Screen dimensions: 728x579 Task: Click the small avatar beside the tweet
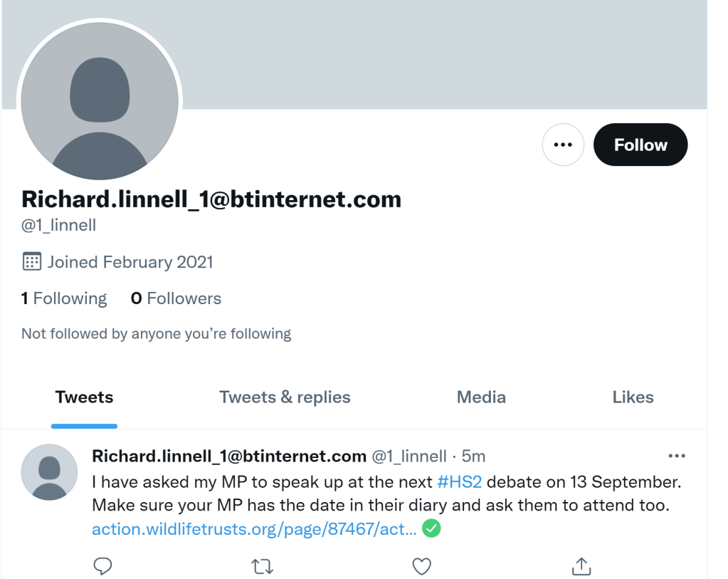tap(49, 472)
